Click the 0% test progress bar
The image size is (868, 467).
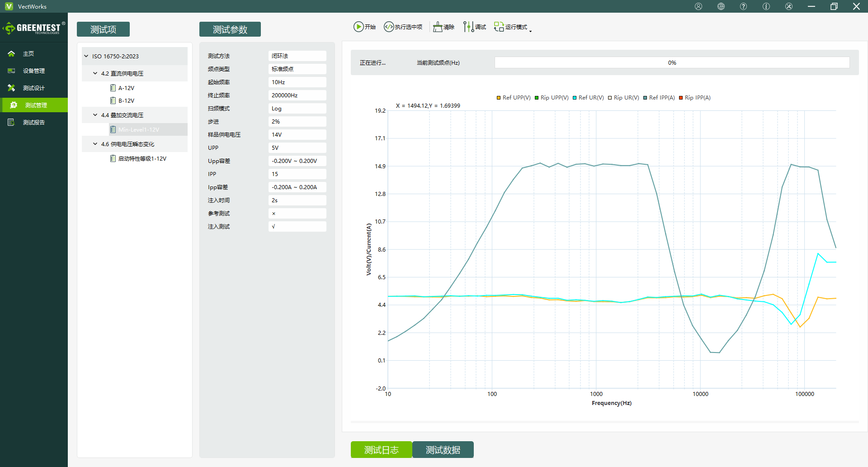(x=672, y=62)
